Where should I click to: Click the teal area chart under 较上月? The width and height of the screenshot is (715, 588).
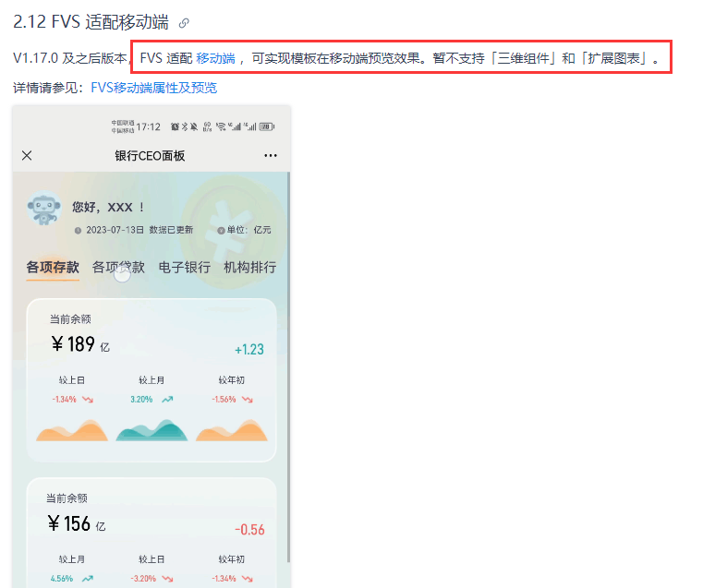[x=151, y=430]
